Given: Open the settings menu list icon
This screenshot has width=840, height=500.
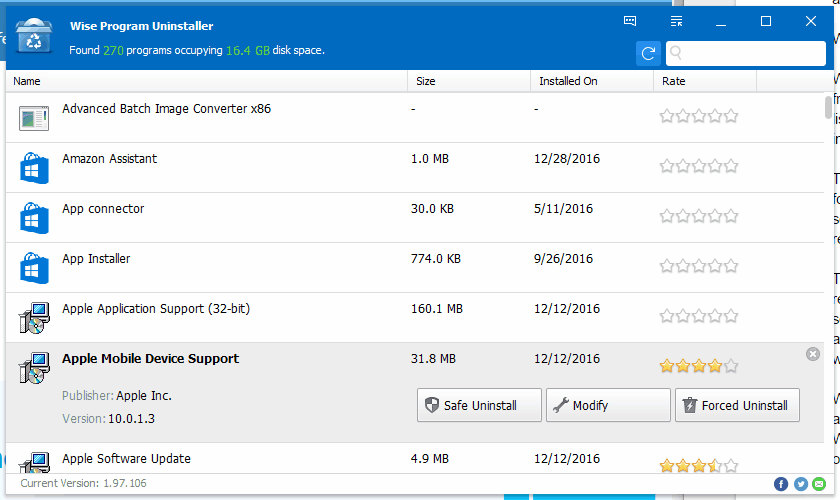Looking at the screenshot, I should (x=677, y=21).
